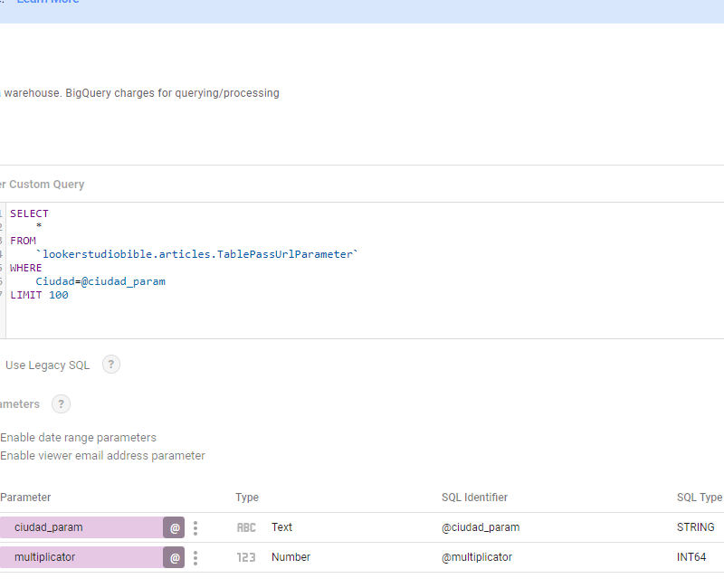724x588 pixels.
Task: Click the @ icon on multiplicator row
Action: pos(173,557)
